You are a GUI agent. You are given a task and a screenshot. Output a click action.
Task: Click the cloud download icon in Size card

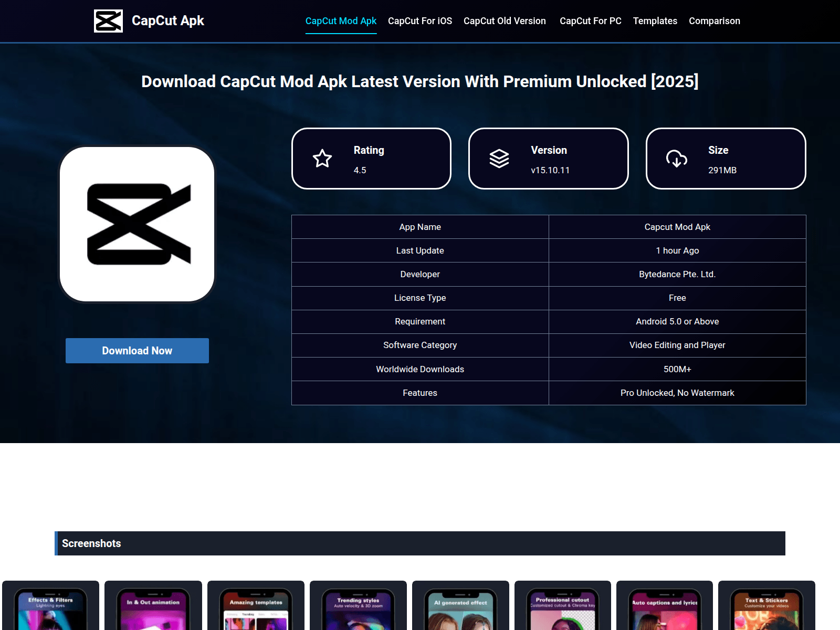(x=677, y=159)
